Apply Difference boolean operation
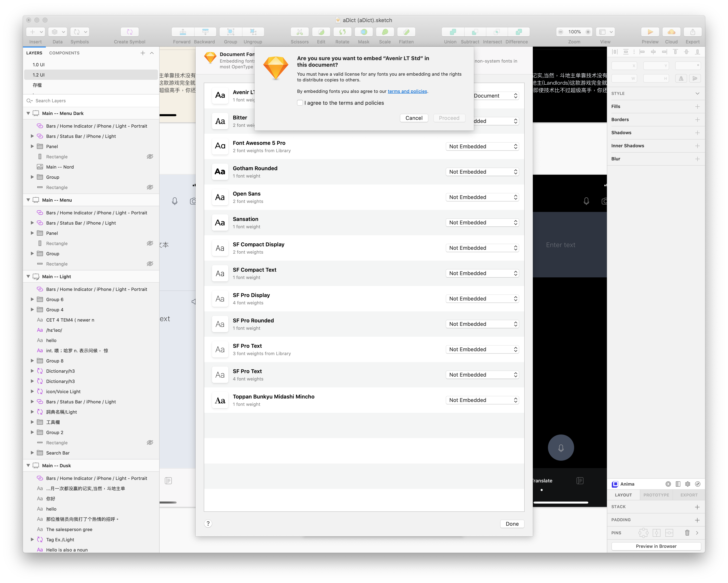The width and height of the screenshot is (728, 583). pyautogui.click(x=519, y=32)
